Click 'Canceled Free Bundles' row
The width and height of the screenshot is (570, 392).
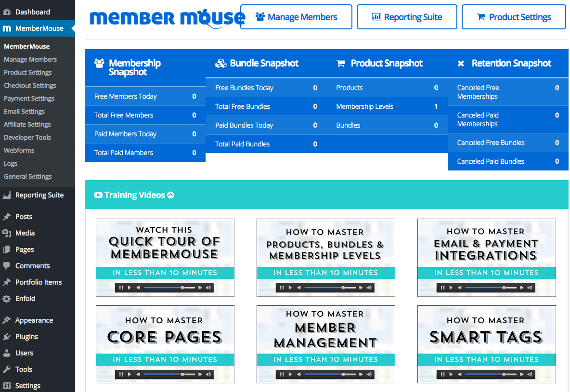508,143
